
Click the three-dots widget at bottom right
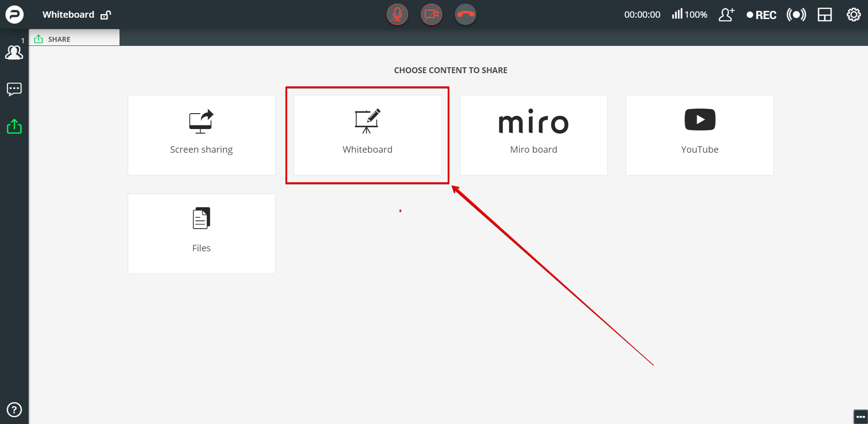[861, 417]
